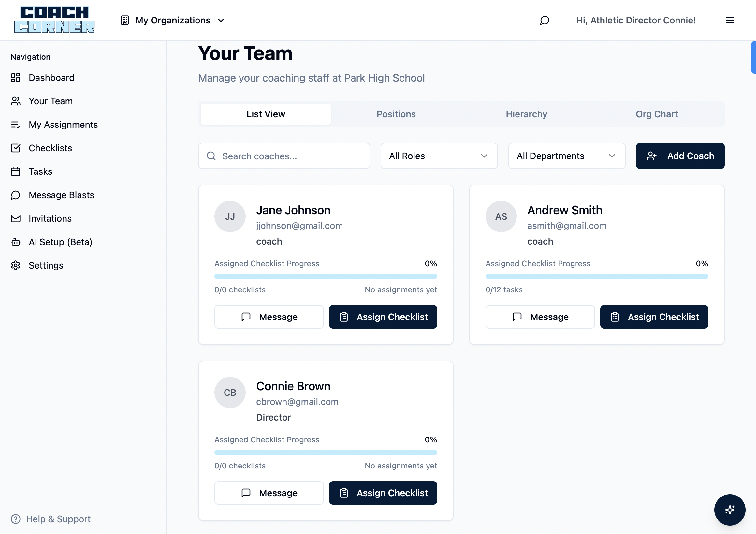Click the Connie Brown name

tap(293, 386)
